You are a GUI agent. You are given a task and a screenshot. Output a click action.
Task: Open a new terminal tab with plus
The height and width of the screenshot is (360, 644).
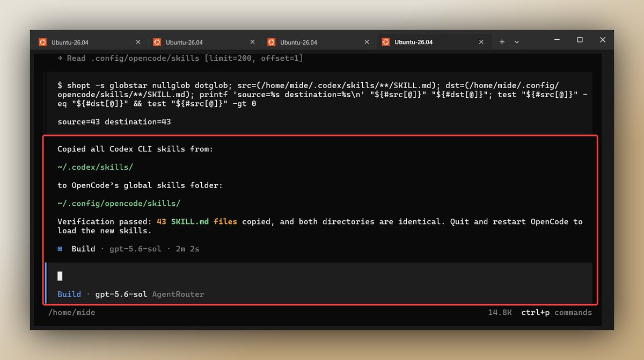click(502, 42)
